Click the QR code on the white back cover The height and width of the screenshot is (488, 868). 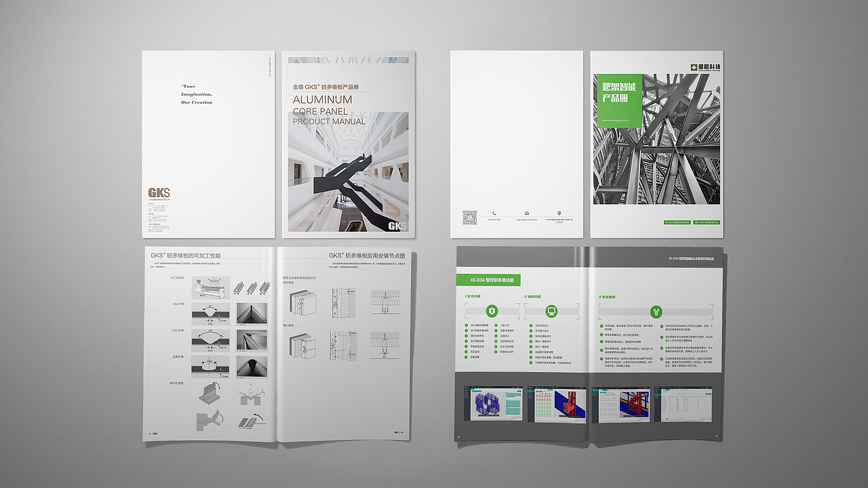point(470,218)
